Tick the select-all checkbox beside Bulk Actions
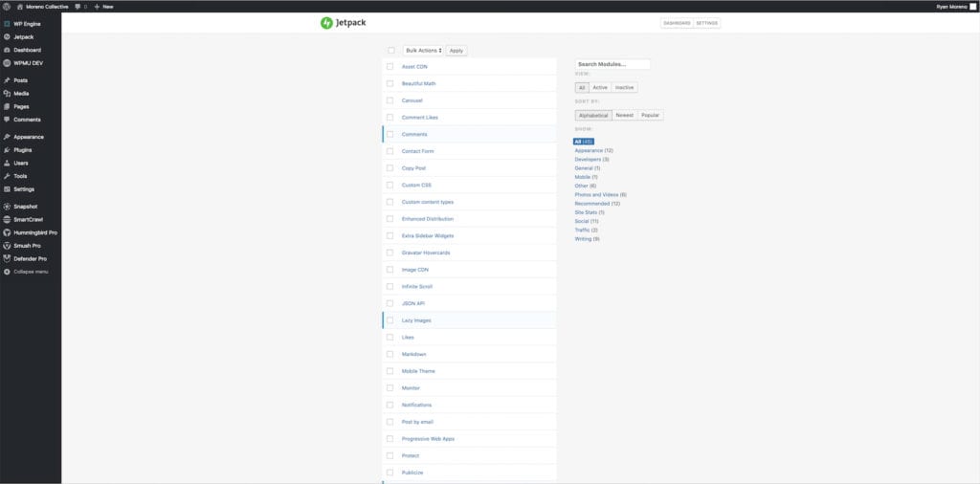980x484 pixels. [x=391, y=50]
